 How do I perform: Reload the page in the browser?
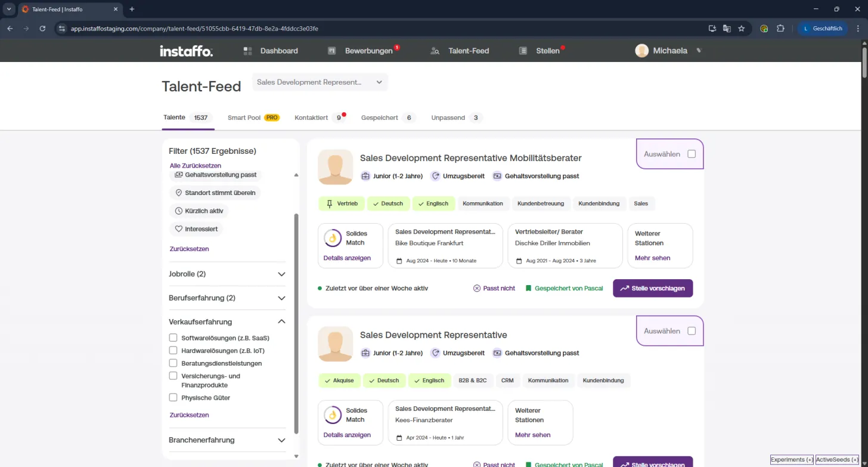click(x=42, y=28)
